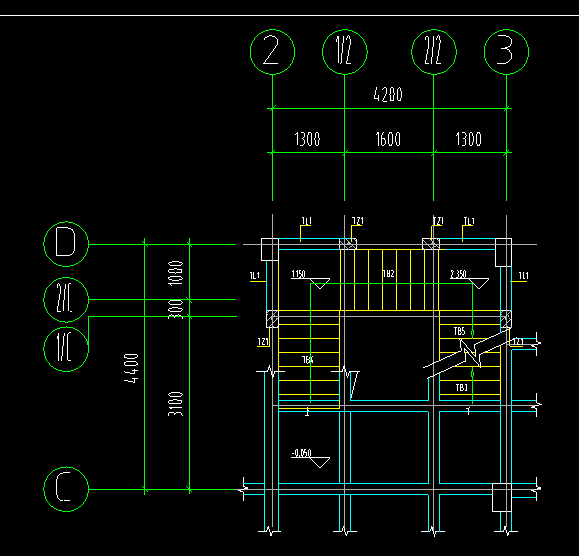Select the TZ1 label under the 2/2 axis bubble

438,221
